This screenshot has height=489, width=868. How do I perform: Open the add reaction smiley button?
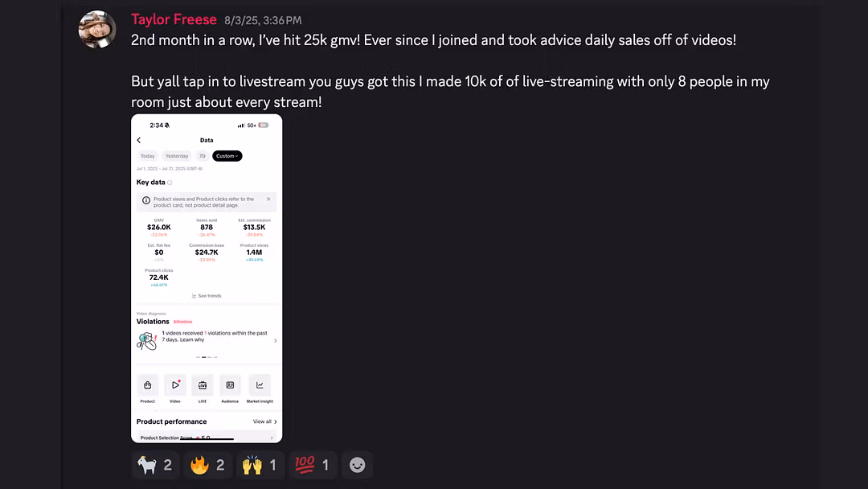(x=357, y=465)
